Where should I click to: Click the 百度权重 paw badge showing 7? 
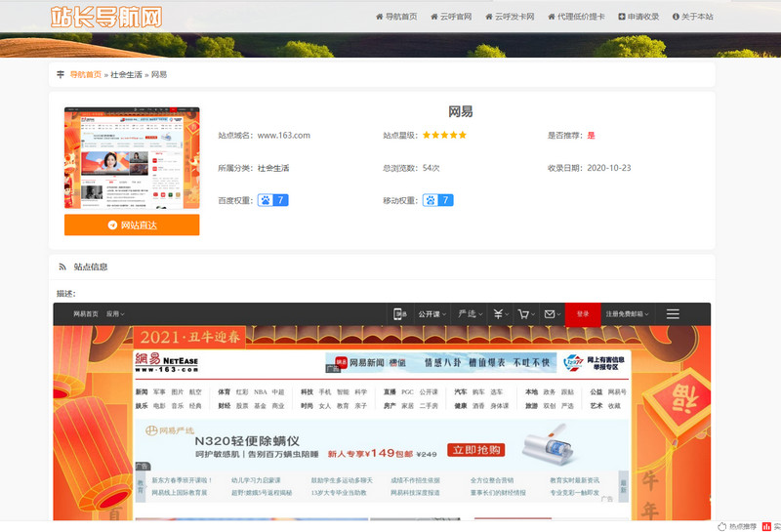coord(273,200)
